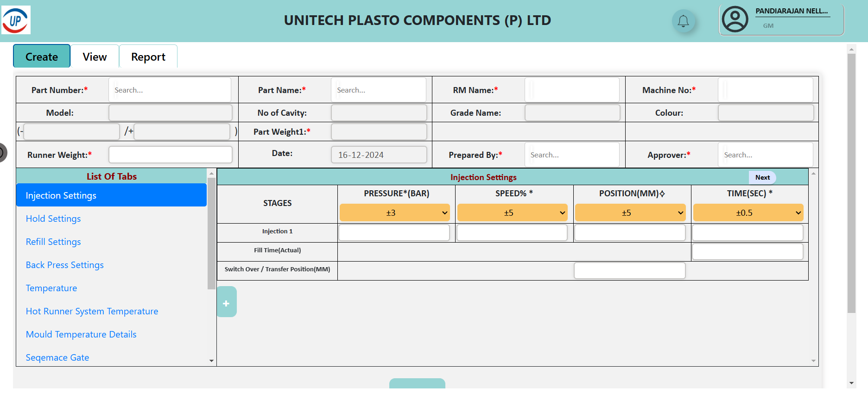Image resolution: width=868 pixels, height=400 pixels.
Task: Click the page scroll-down arrow
Action: coord(851,383)
